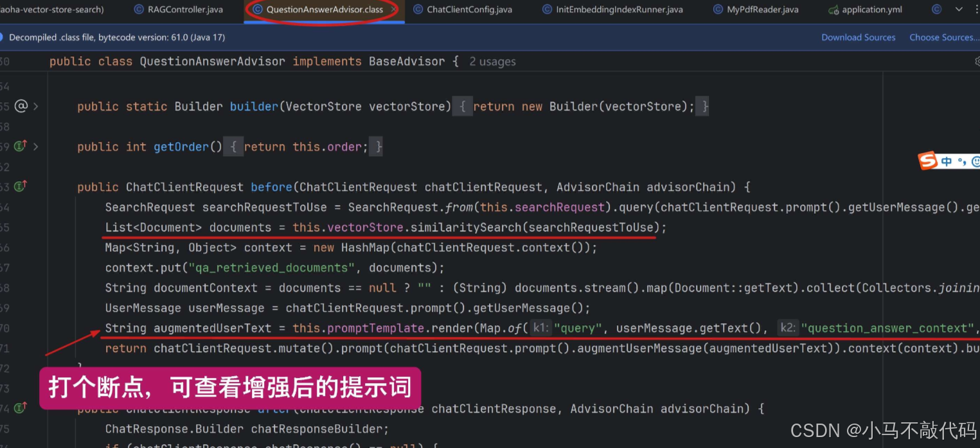The image size is (980, 448).
Task: Switch to the RAGController.java tab
Action: (x=185, y=10)
